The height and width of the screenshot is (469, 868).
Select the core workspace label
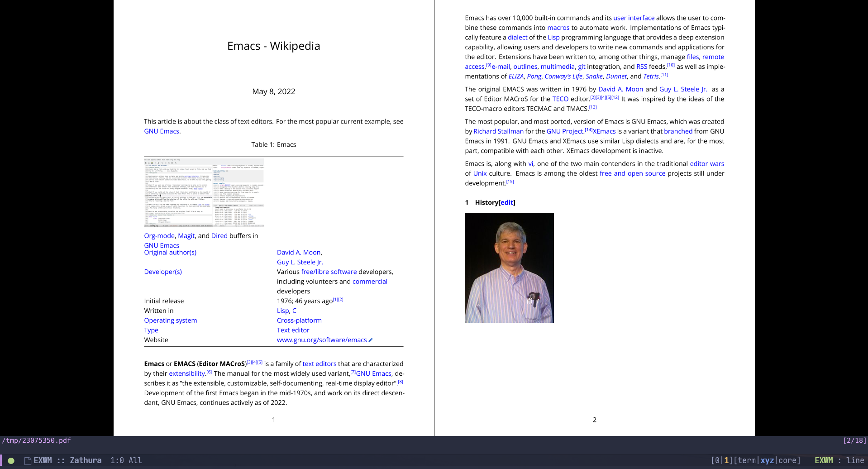pos(789,460)
